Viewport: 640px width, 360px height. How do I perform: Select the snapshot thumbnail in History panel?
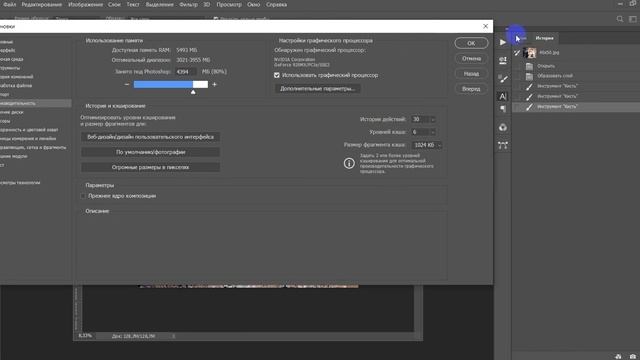click(530, 53)
